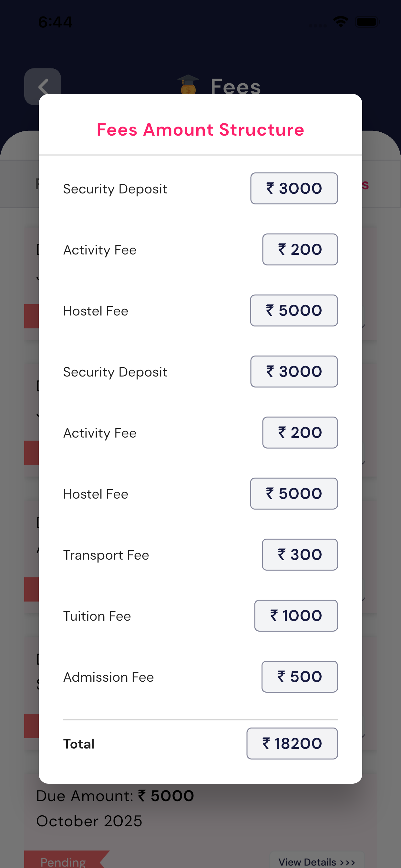
Task: Tap the battery indicator icon
Action: click(367, 22)
